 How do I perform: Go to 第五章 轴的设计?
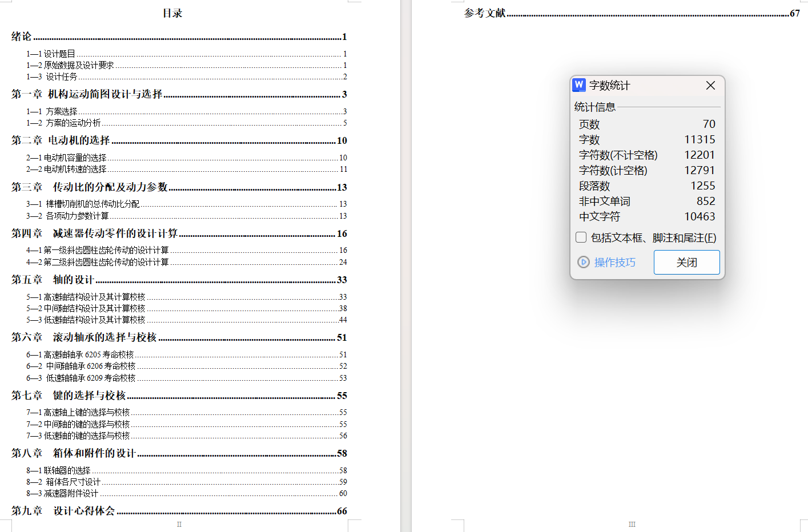(179, 280)
